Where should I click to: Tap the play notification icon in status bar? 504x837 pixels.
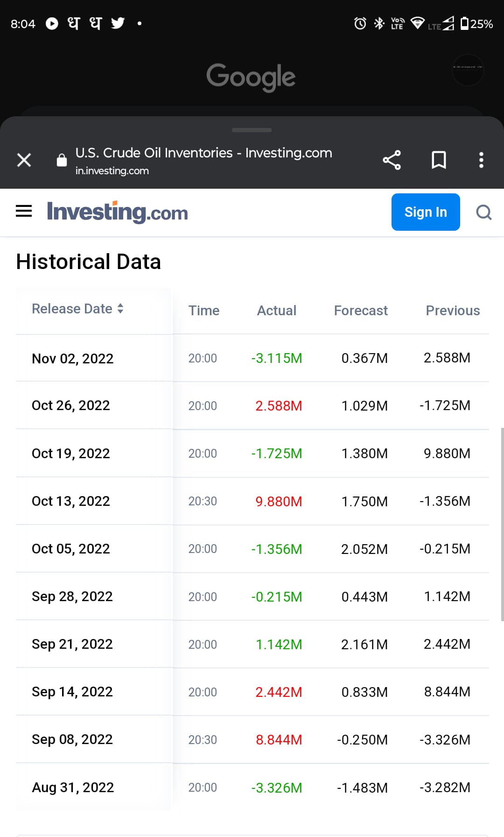pyautogui.click(x=52, y=23)
